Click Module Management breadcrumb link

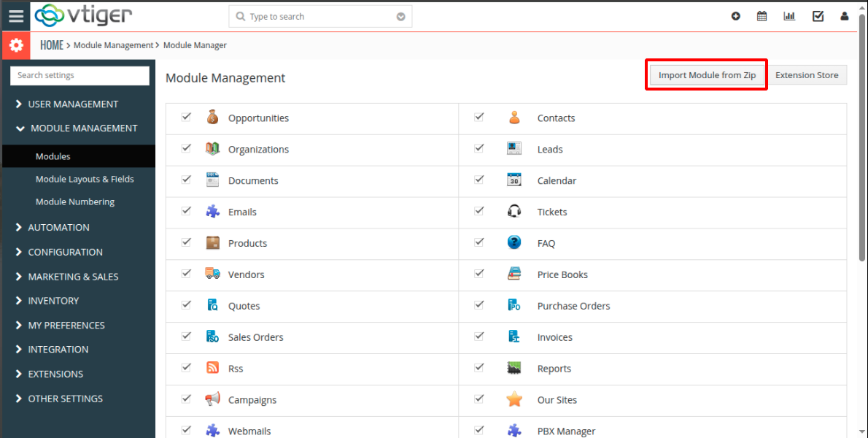[114, 45]
